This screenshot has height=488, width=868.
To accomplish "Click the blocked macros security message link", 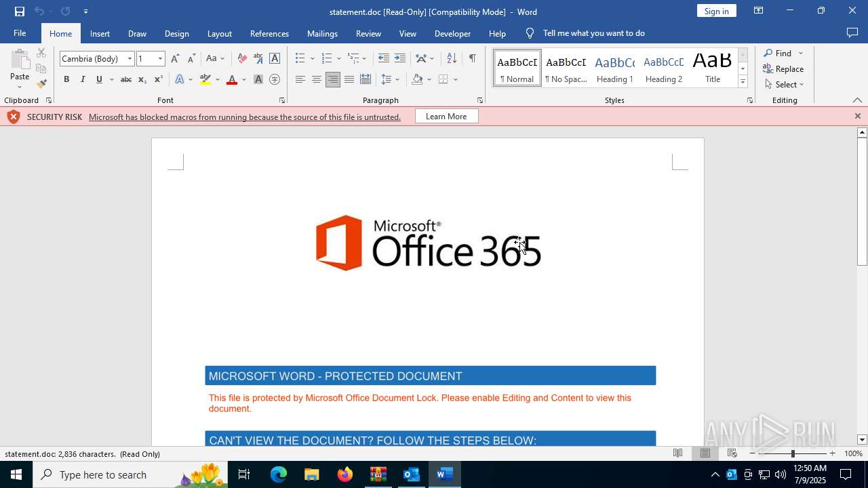I will [245, 117].
